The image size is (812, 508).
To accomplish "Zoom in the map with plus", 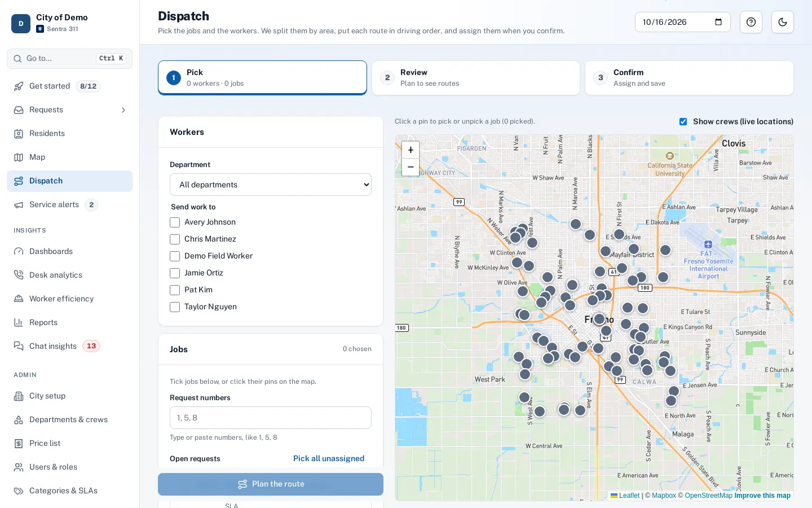I will pos(411,150).
